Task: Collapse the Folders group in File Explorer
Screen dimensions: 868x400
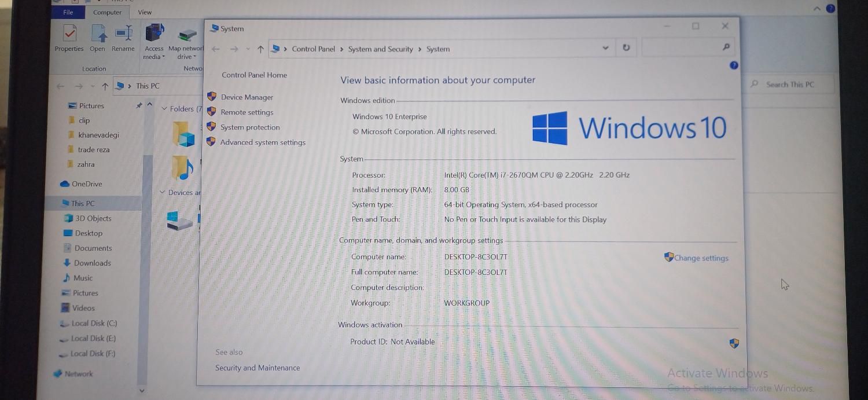Action: (164, 109)
